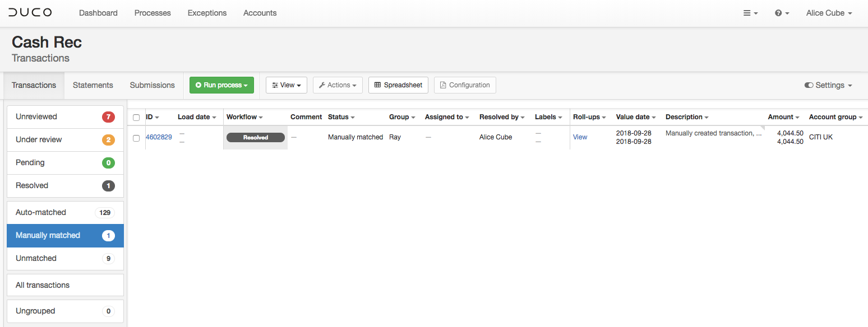The height and width of the screenshot is (327, 868).
Task: Select Ungrouped filter in sidebar
Action: tap(65, 311)
